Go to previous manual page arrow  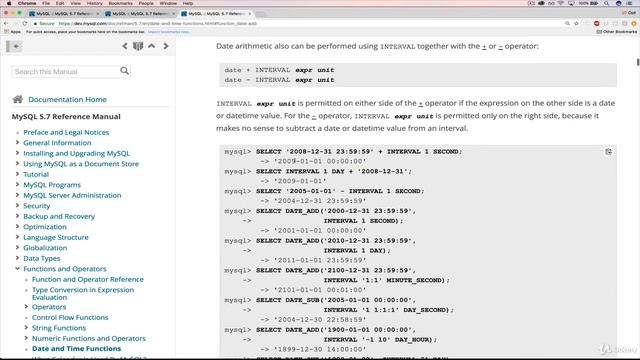point(125,46)
